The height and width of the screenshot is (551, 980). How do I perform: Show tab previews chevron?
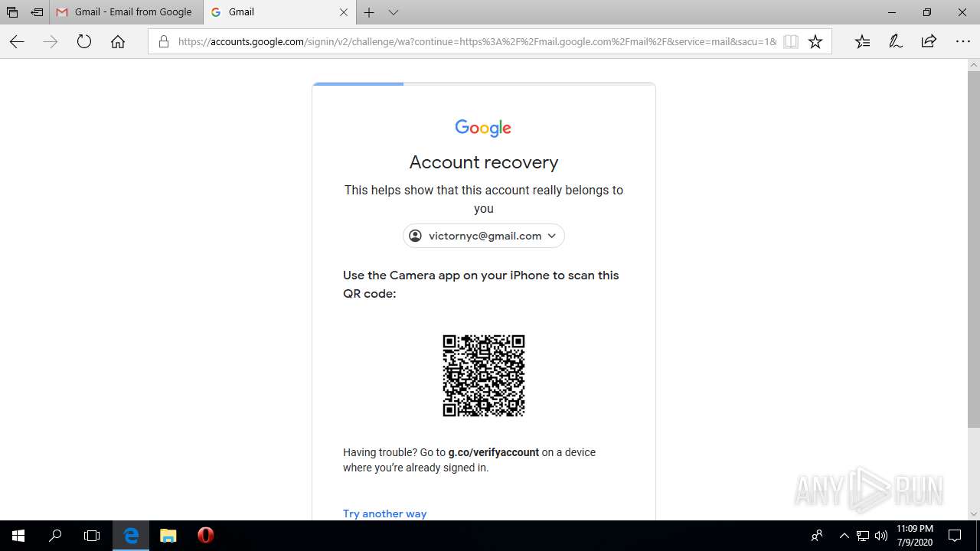click(394, 12)
